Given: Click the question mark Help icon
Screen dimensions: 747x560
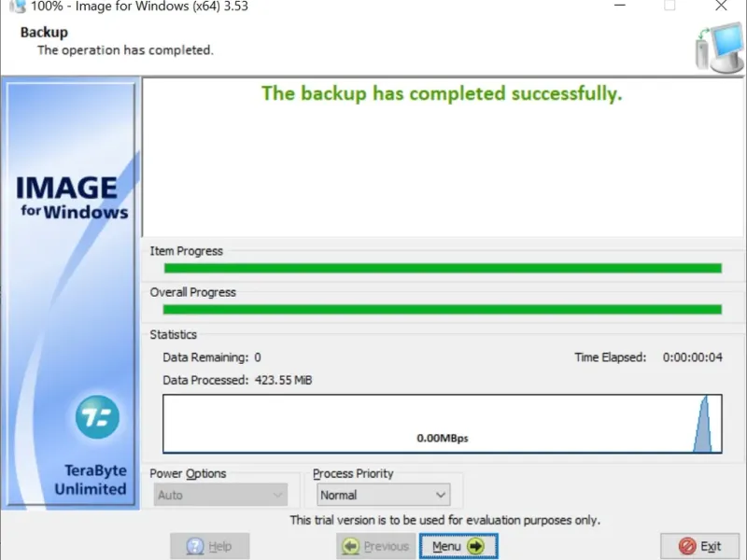Looking at the screenshot, I should (195, 546).
